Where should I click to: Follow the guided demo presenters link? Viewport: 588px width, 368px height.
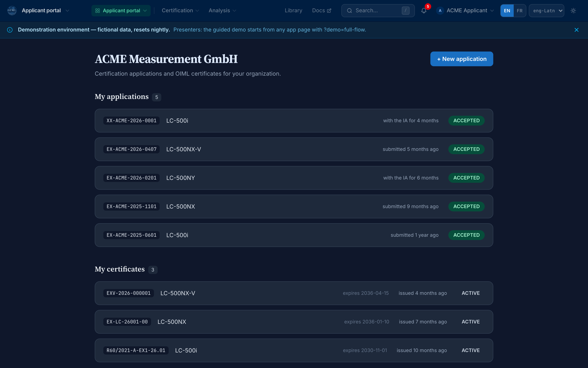point(269,30)
